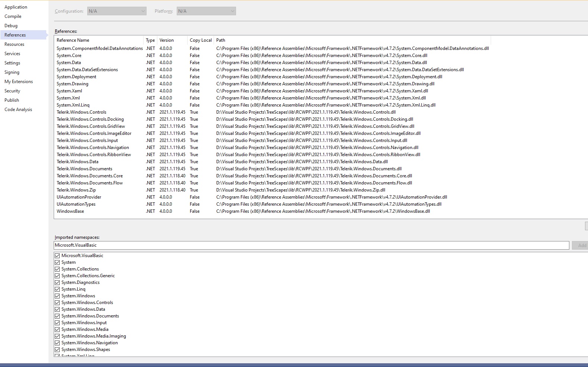Sort references by the Path column header
This screenshot has height=367, width=588.
pos(352,40)
